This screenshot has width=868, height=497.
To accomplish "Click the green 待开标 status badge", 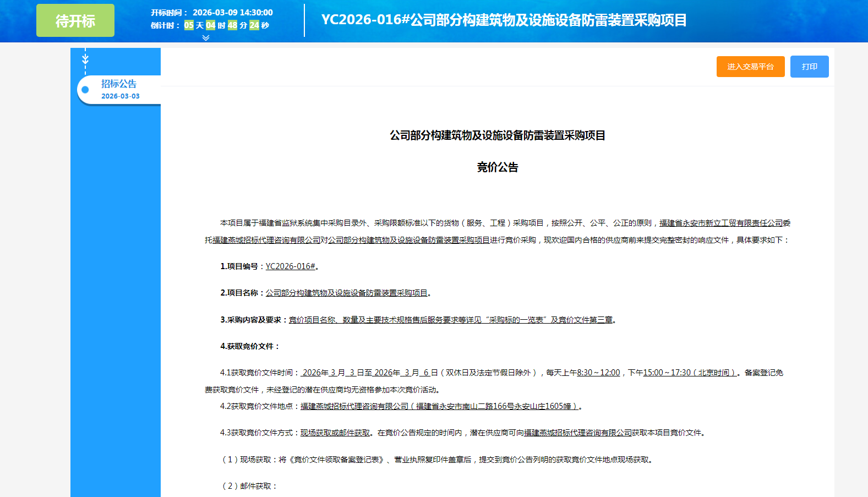I will click(x=75, y=21).
